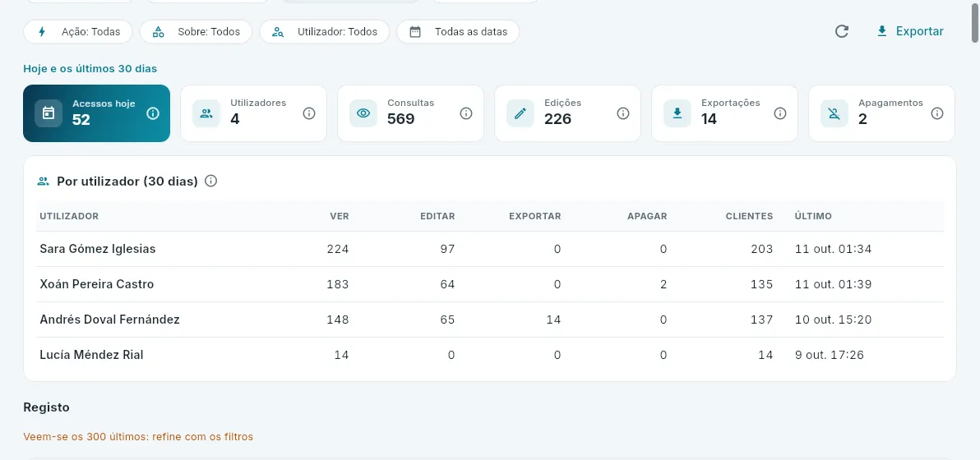Select the Sara Gómez Iglesias row
This screenshot has width=980, height=460.
pyautogui.click(x=490, y=249)
